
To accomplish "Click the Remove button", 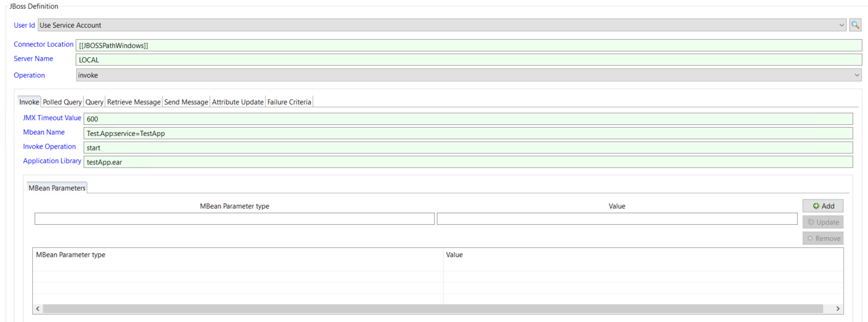I will [823, 238].
